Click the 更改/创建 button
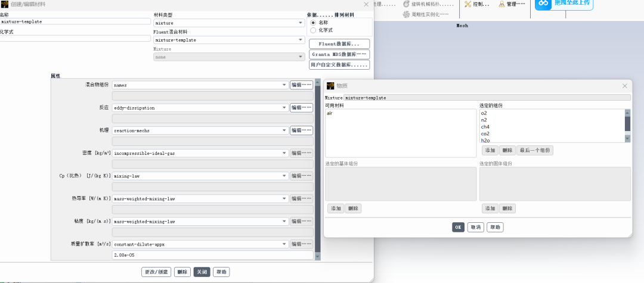The height and width of the screenshot is (283, 644). point(156,272)
